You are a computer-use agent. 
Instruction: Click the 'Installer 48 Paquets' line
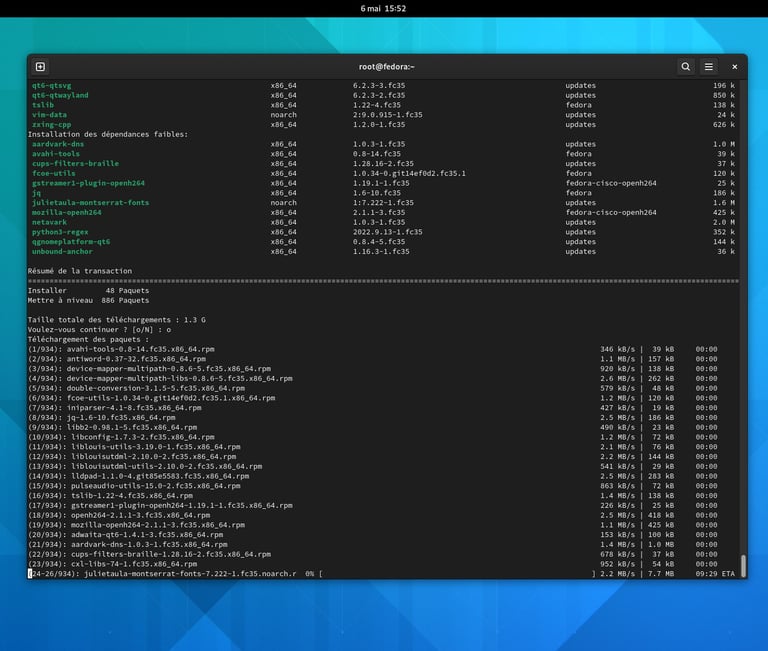point(88,290)
